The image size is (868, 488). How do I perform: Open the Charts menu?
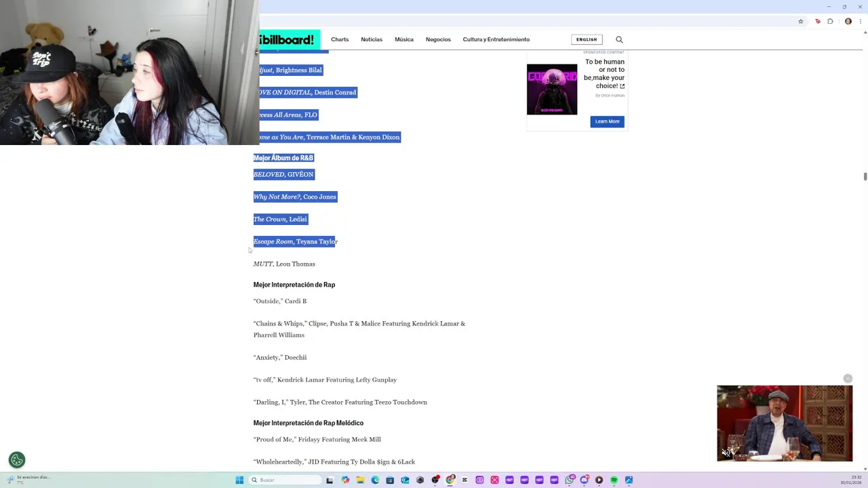click(x=340, y=39)
